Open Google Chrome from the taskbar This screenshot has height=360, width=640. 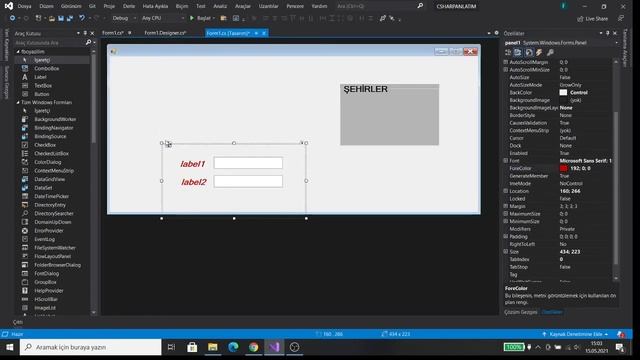tap(253, 347)
